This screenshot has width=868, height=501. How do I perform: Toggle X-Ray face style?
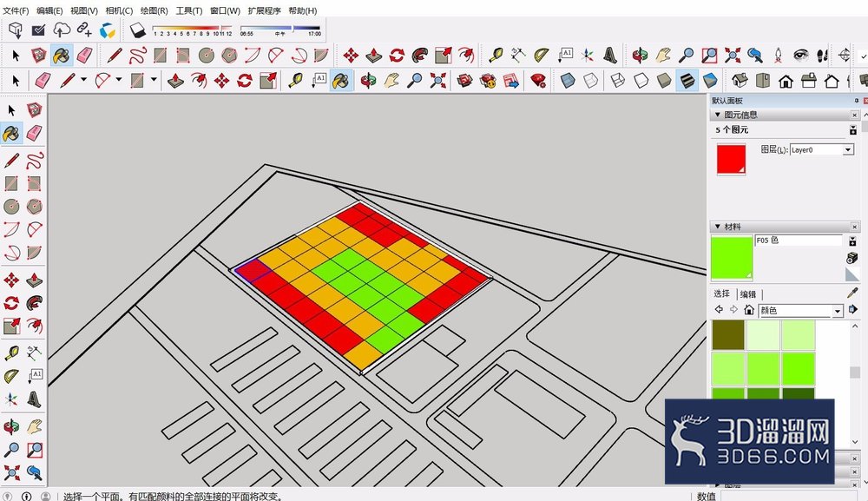pyautogui.click(x=568, y=81)
